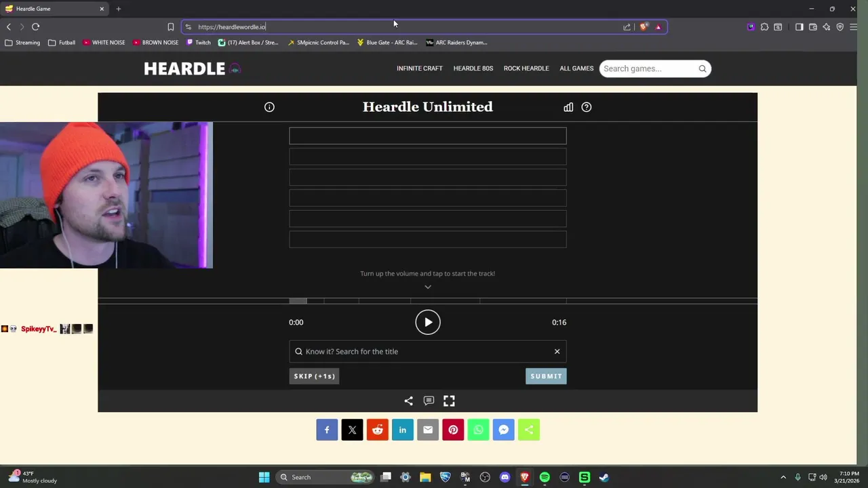868x488 pixels.
Task: Share via email icon
Action: click(428, 430)
